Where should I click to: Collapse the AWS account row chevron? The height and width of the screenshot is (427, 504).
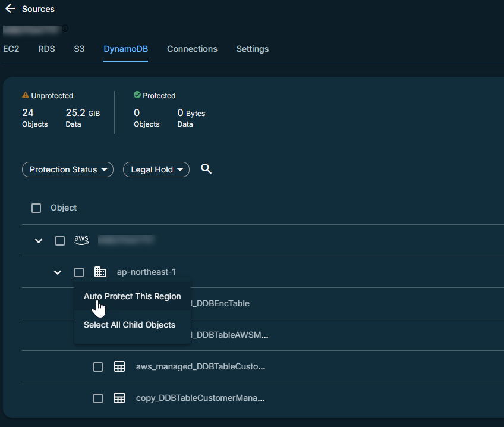[x=39, y=241]
